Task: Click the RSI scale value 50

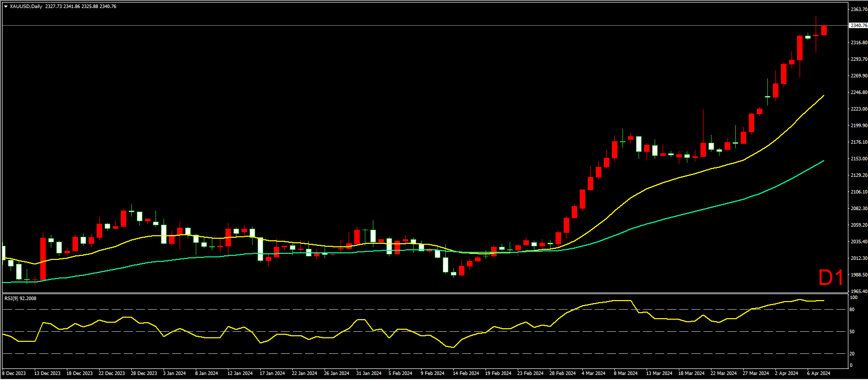Action: 852,332
